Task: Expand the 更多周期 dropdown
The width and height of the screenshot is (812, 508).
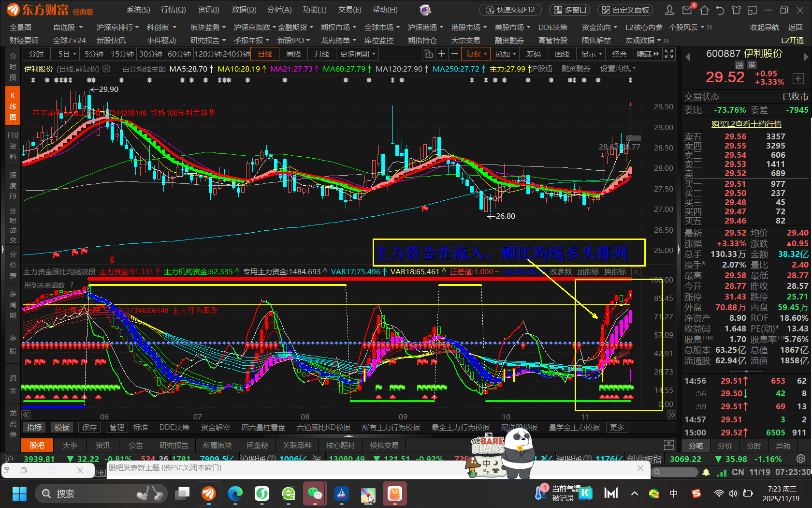Action: [x=357, y=54]
